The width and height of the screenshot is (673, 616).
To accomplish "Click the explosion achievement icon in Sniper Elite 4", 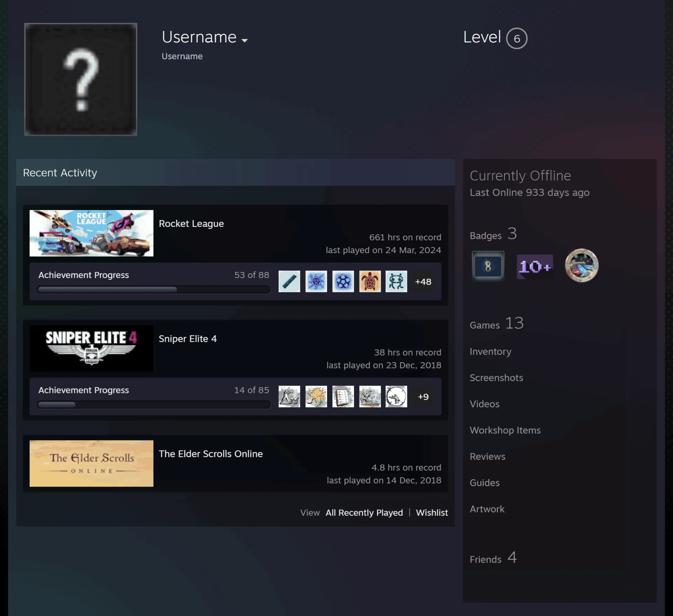I will [x=316, y=397].
